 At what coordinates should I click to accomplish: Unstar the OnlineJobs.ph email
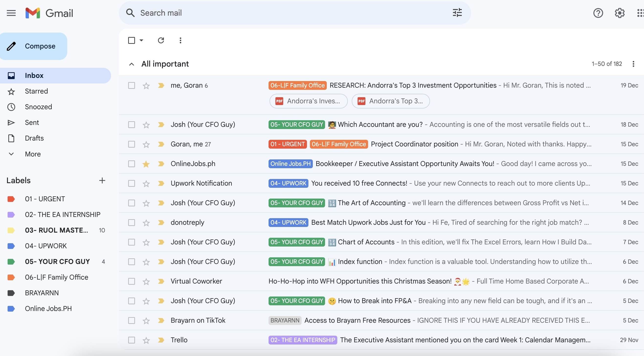click(146, 164)
